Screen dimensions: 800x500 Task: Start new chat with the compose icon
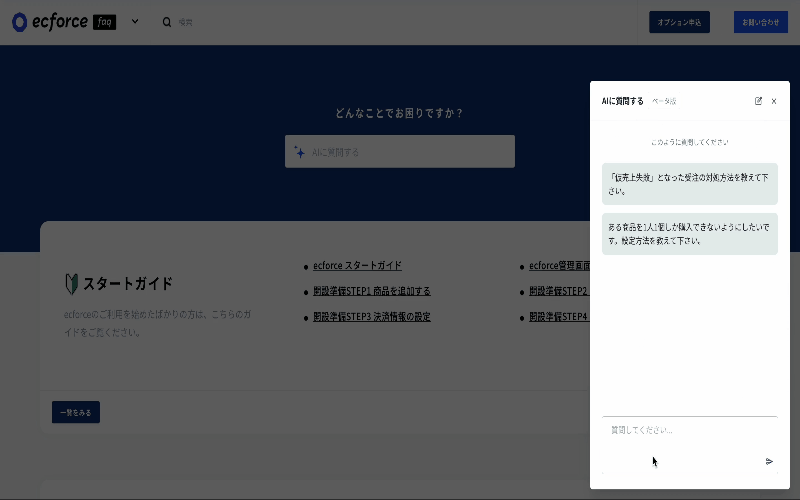tap(758, 101)
